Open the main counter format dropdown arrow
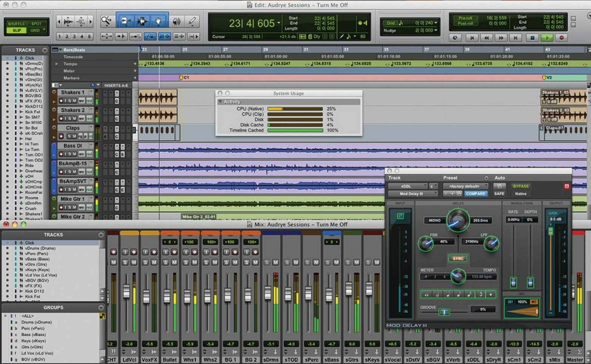Screen dimensions: 591x364 click(279, 23)
